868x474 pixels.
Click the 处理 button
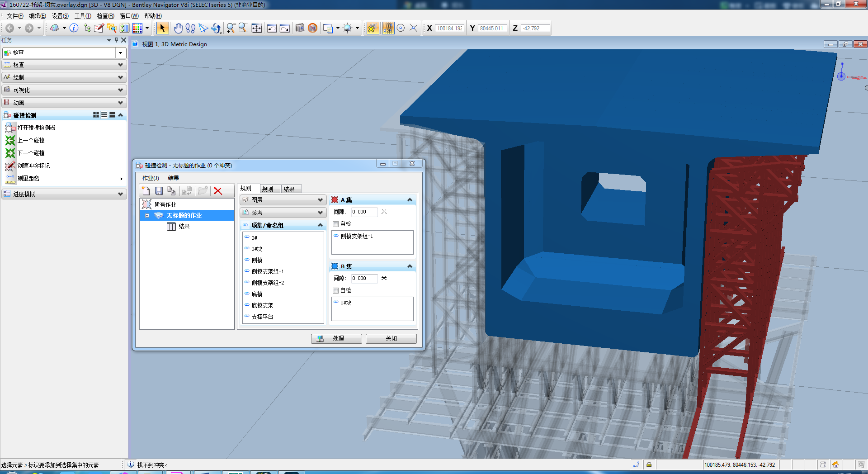click(336, 338)
